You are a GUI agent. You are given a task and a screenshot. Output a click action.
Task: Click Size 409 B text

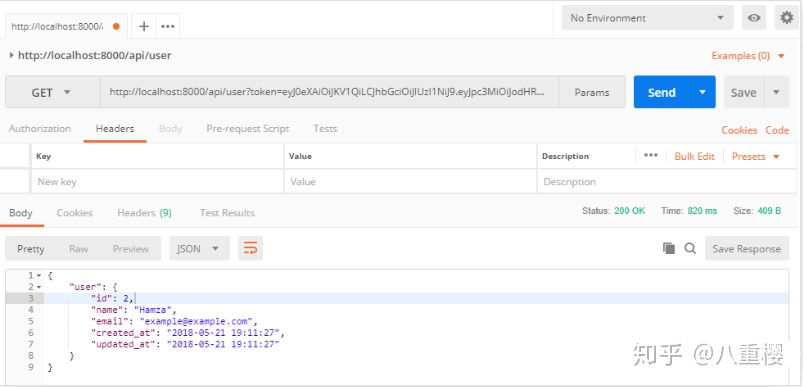pos(757,211)
